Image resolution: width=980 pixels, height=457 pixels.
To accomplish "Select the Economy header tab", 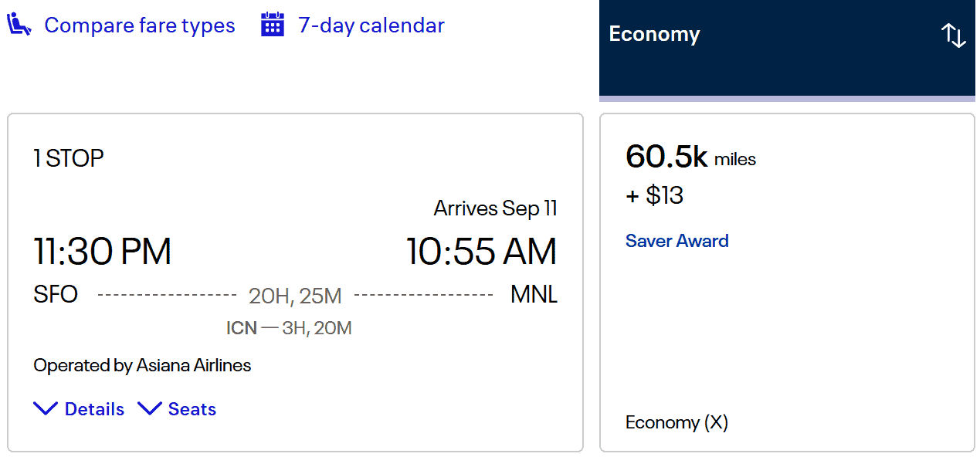I will click(x=654, y=34).
